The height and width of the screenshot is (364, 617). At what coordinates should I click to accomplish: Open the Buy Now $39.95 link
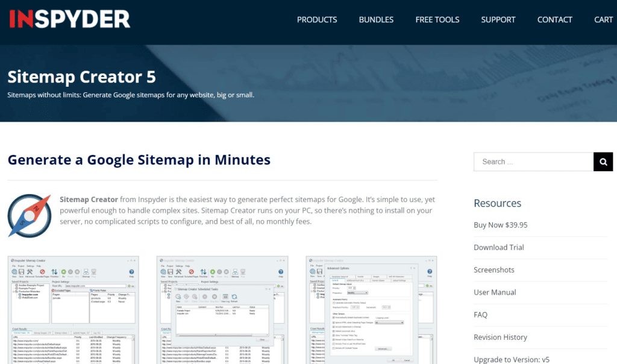pos(500,225)
